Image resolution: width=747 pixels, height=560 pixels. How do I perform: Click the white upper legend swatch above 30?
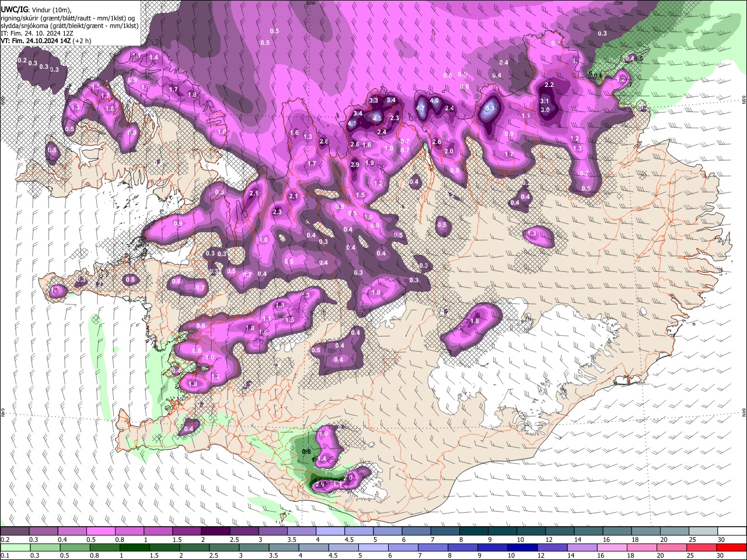click(x=731, y=531)
